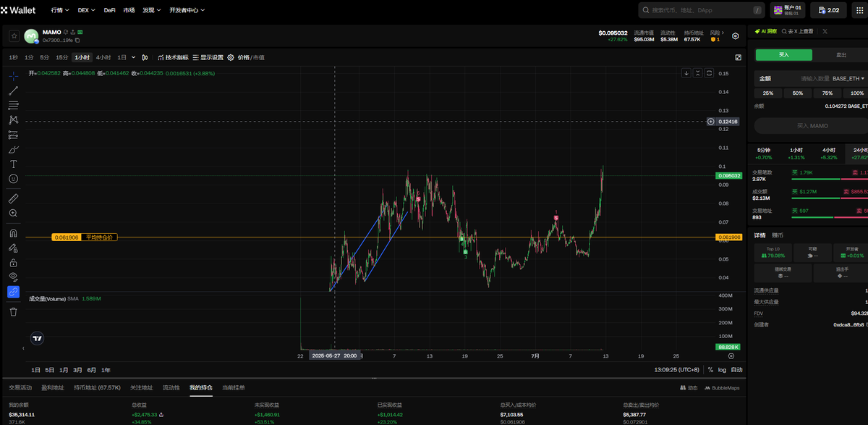Screen dimensions: 868x425
Task: Toggle visibility of all drawings
Action: pyautogui.click(x=13, y=277)
